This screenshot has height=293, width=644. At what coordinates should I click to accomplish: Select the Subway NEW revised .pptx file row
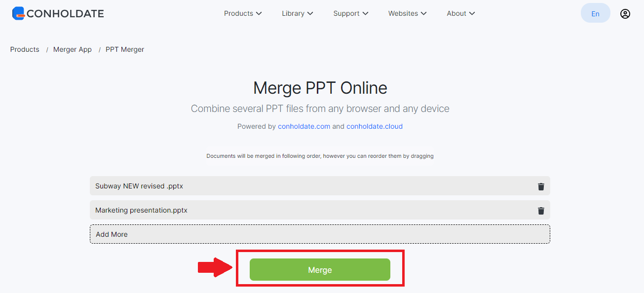247,186
